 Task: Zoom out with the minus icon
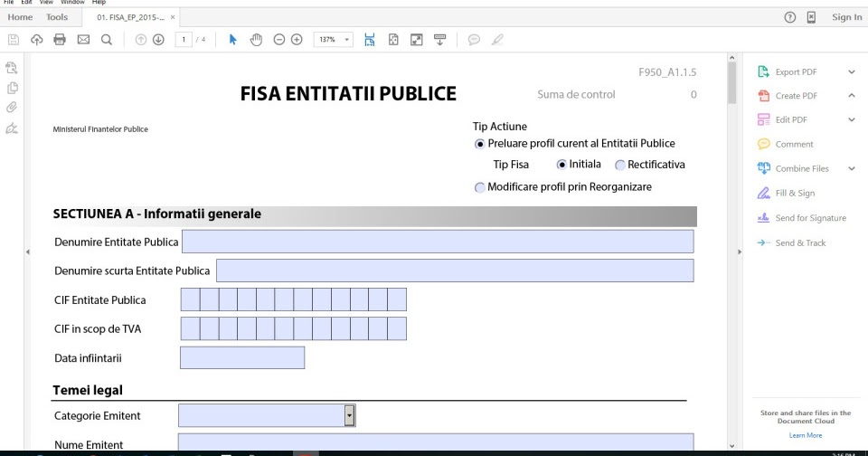(279, 39)
